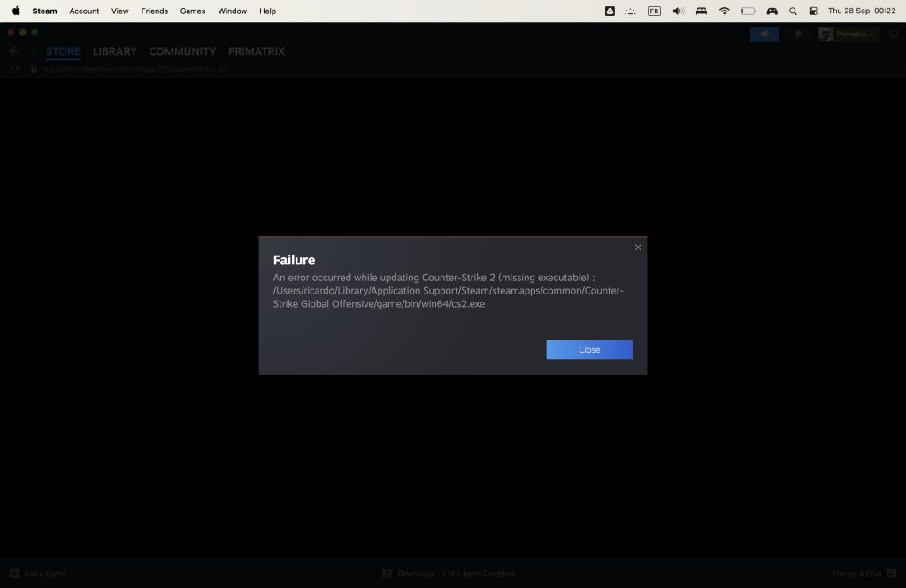Open Downloads via the download icon
Viewport: 906px width, 588px height.
click(x=387, y=573)
